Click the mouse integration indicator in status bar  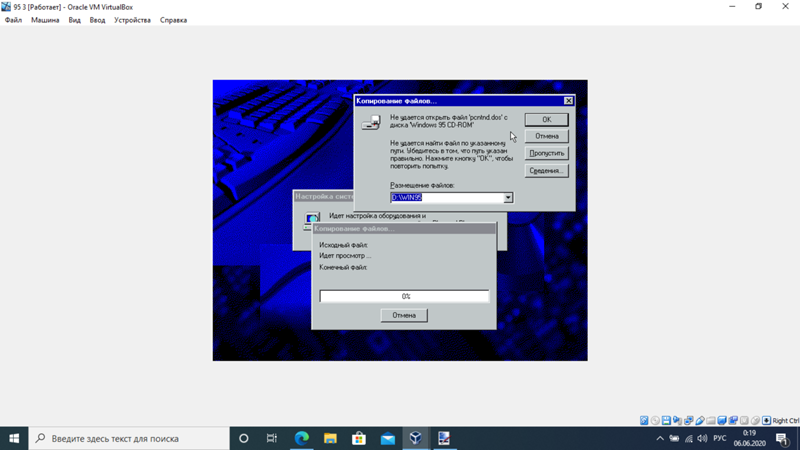(756, 420)
